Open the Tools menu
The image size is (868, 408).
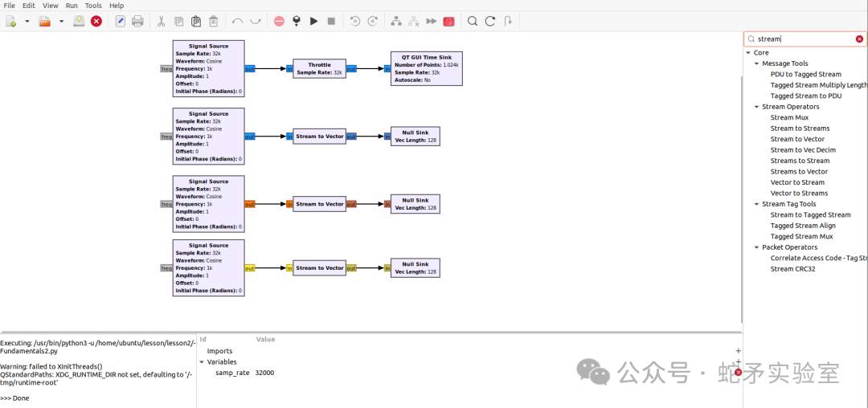point(93,6)
